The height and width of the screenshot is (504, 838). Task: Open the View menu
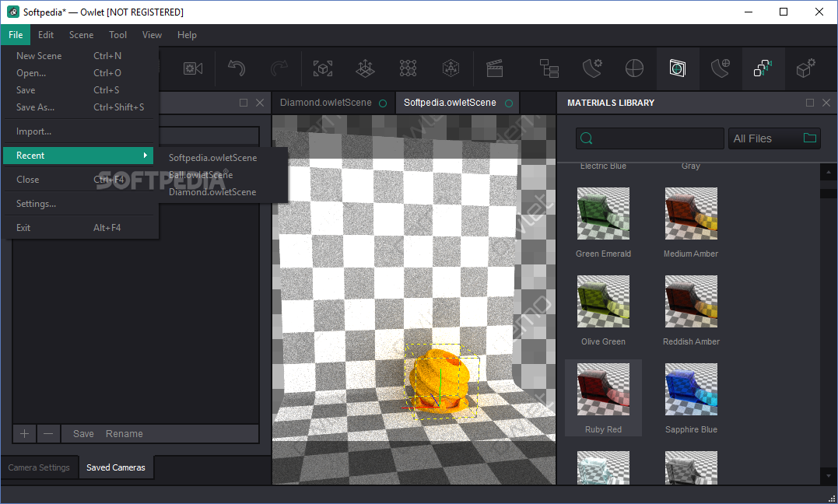(152, 35)
